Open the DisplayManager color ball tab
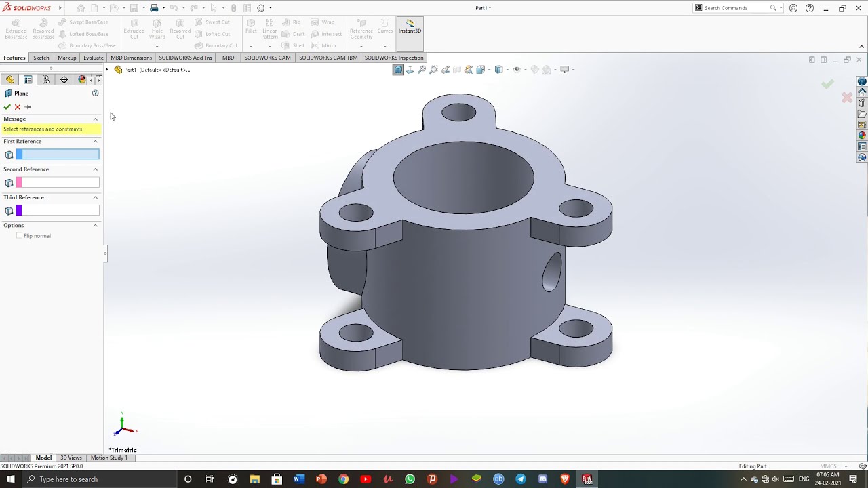Image resolution: width=868 pixels, height=488 pixels. (x=82, y=80)
